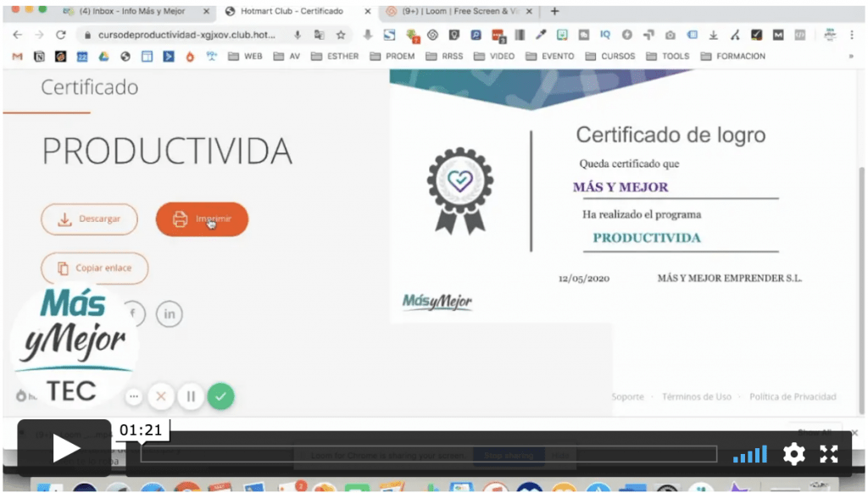The width and height of the screenshot is (868, 493).
Task: Open Loom recording more options dots
Action: tap(133, 396)
